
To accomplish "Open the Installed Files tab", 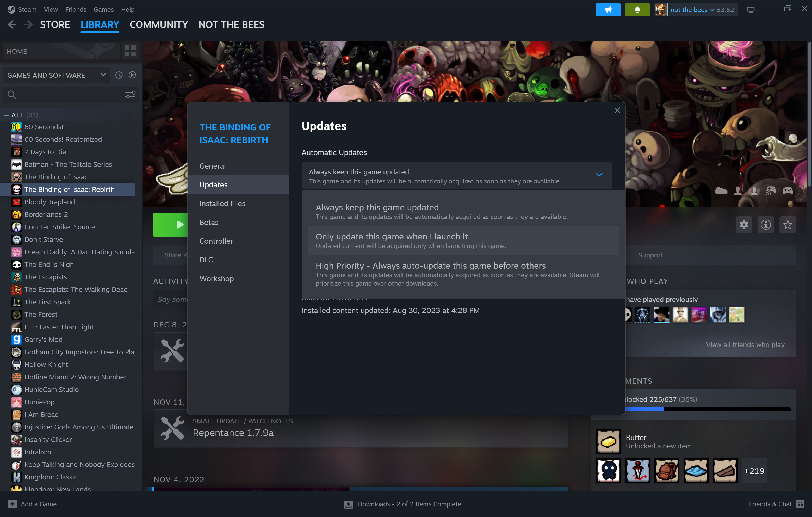I will tap(238, 203).
